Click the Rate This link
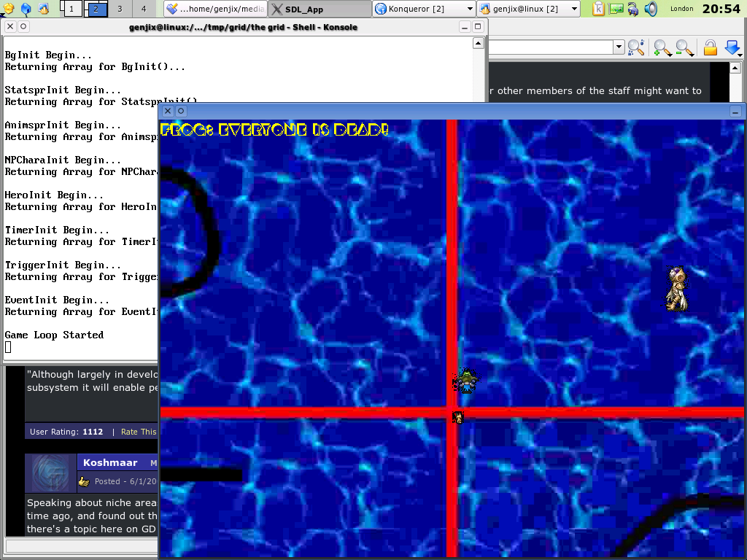Image resolution: width=747 pixels, height=560 pixels. tap(139, 432)
